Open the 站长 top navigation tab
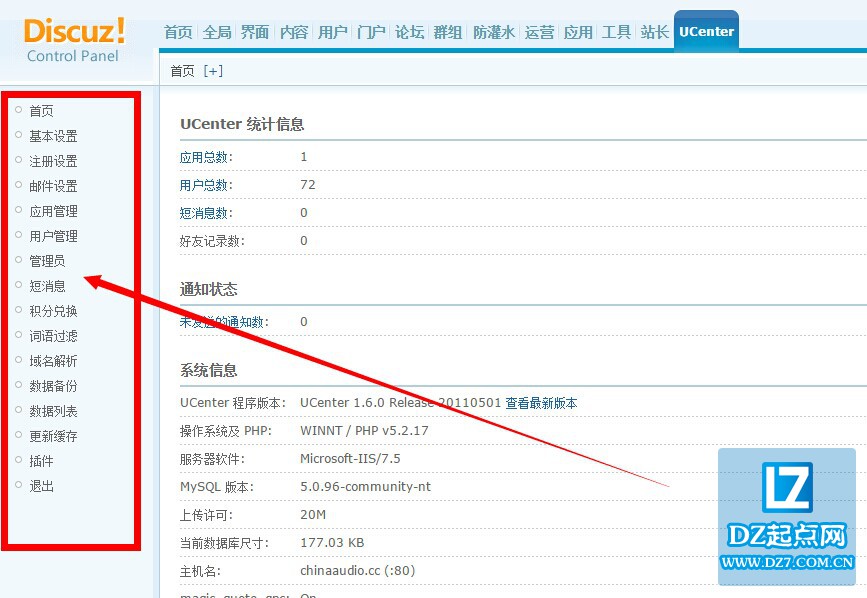Image resolution: width=867 pixels, height=598 pixels. [655, 33]
